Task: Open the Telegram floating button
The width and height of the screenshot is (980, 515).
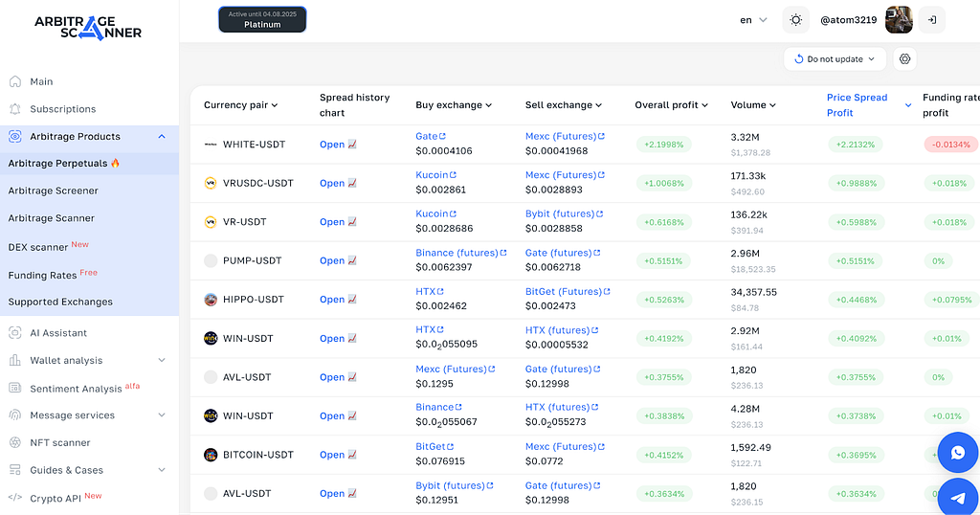Action: 957,498
